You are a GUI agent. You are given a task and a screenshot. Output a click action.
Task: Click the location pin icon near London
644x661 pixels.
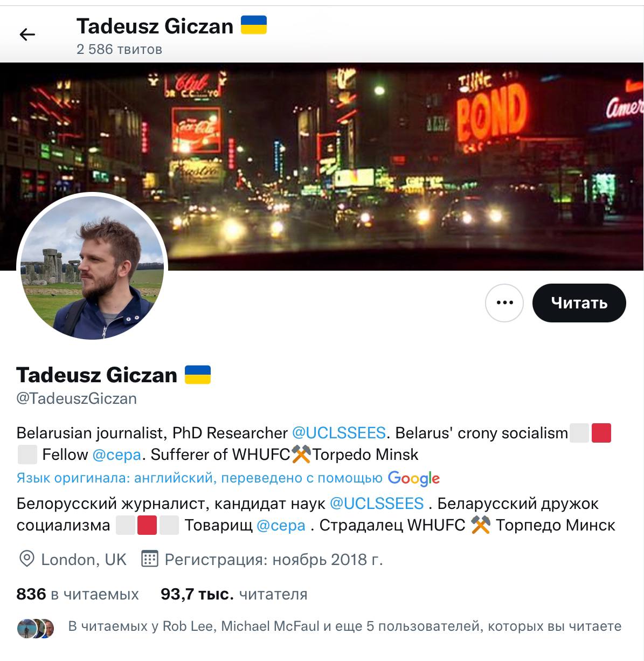(26, 560)
